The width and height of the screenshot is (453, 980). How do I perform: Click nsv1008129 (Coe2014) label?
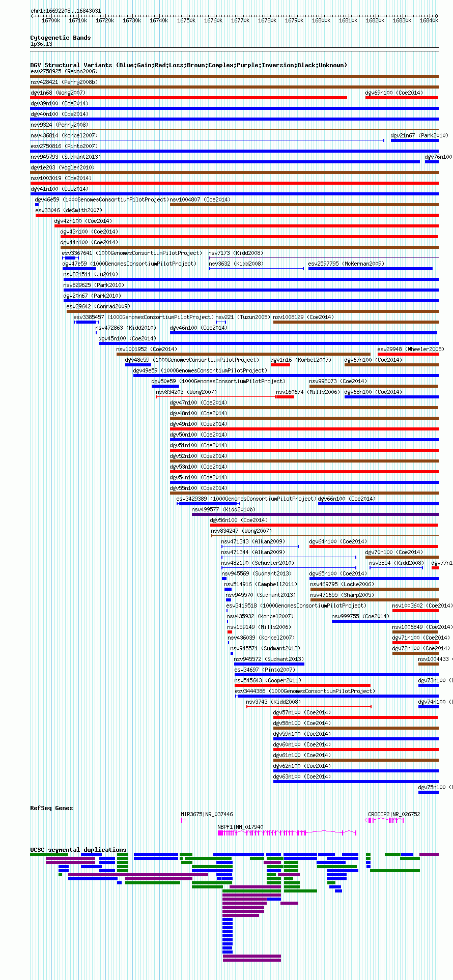click(304, 317)
